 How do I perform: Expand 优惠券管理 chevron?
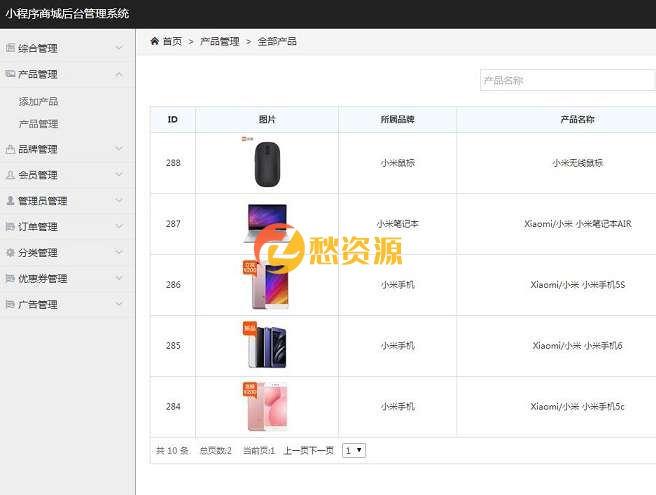pyautogui.click(x=119, y=278)
